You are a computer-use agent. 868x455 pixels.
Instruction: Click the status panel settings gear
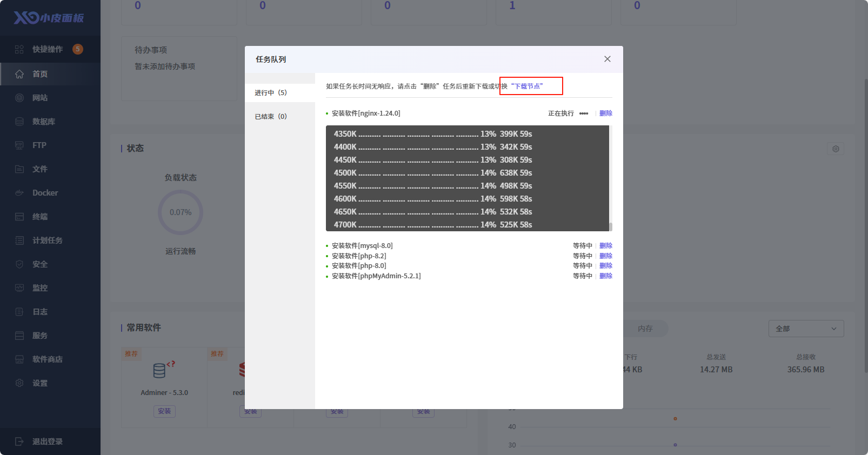point(836,149)
